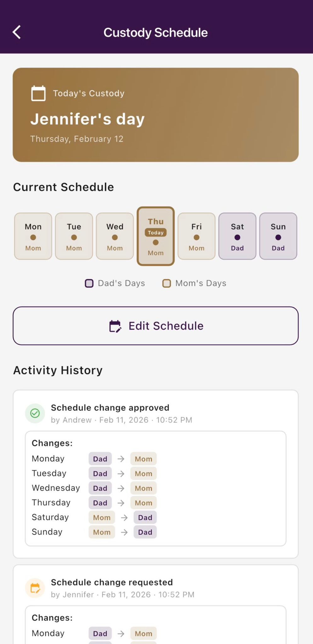This screenshot has width=313, height=644.
Task: Select the Saturday Dad day card
Action: (x=237, y=236)
